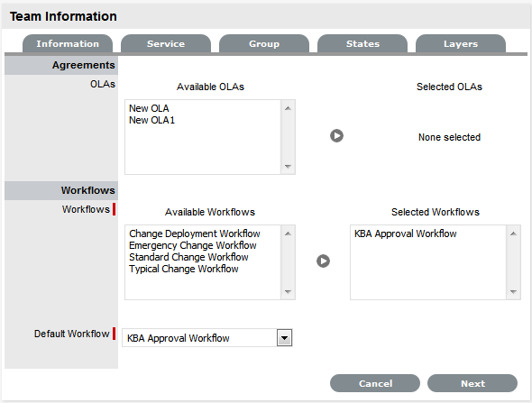Click up arrow in Available Workflows scrollbar
The height and width of the screenshot is (403, 532).
click(288, 234)
